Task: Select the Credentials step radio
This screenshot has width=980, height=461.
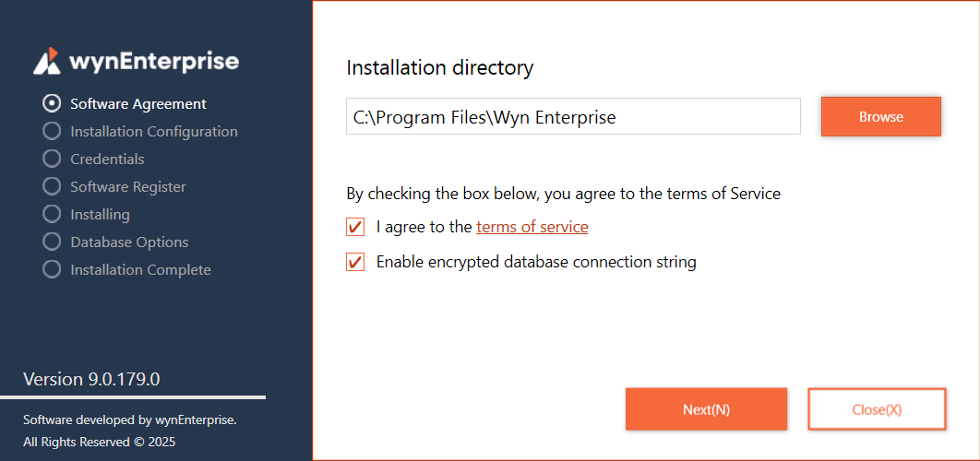Action: pyautogui.click(x=52, y=159)
